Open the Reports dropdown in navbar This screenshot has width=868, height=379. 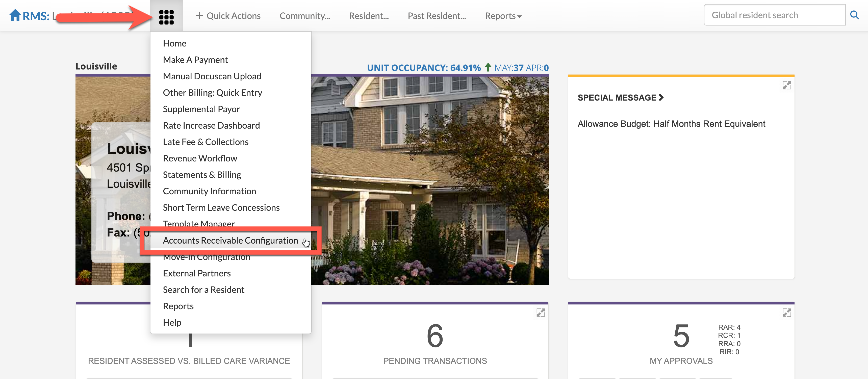point(503,16)
